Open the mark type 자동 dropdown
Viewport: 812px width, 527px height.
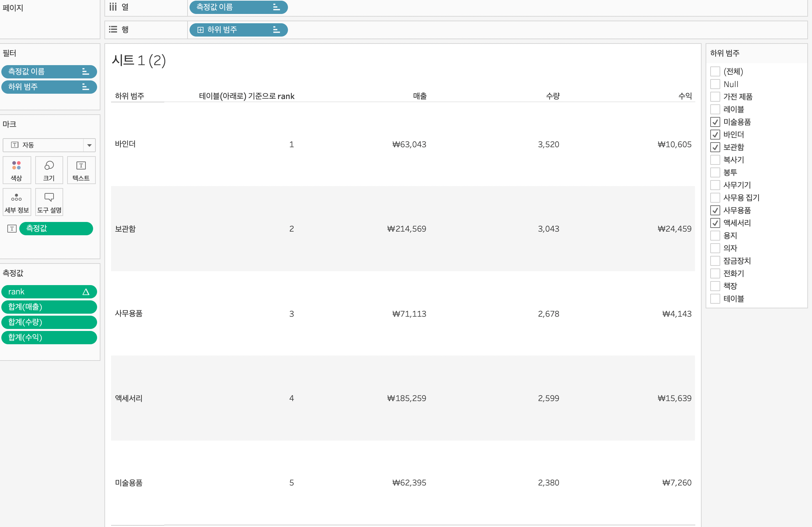tap(89, 145)
